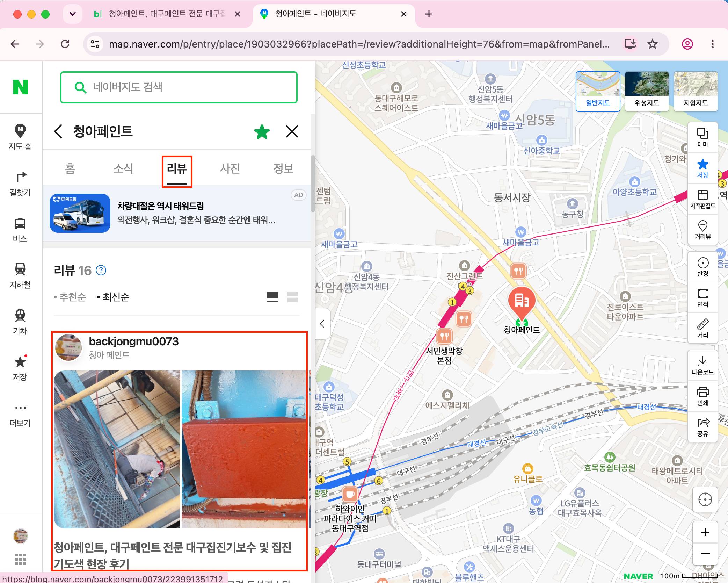The image size is (728, 583).
Task: Activate street view (거리뷰) tool
Action: click(x=703, y=230)
